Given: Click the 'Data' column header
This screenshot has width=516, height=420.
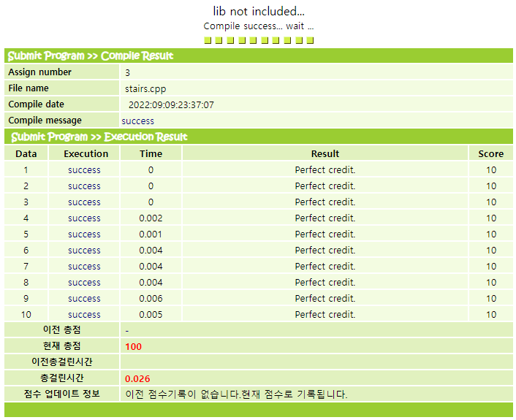Looking at the screenshot, I should [26, 153].
